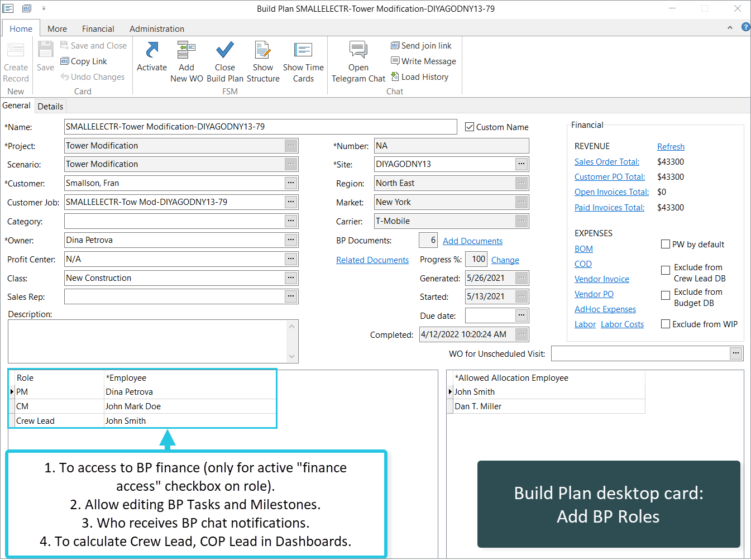
Task: Open Vendor PO link
Action: click(594, 294)
